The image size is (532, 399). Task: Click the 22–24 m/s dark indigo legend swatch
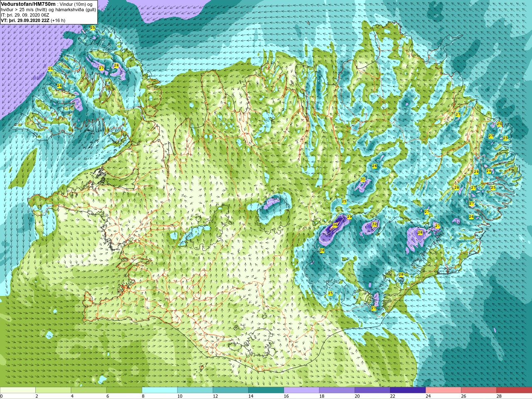(x=408, y=390)
